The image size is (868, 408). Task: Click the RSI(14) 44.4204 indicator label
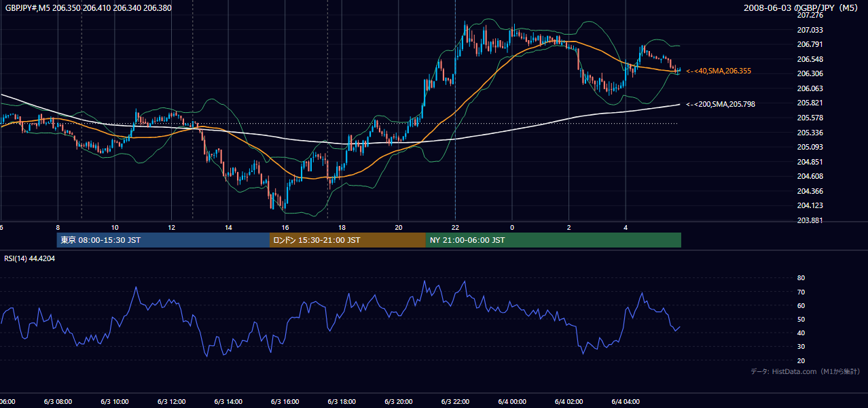(x=30, y=258)
